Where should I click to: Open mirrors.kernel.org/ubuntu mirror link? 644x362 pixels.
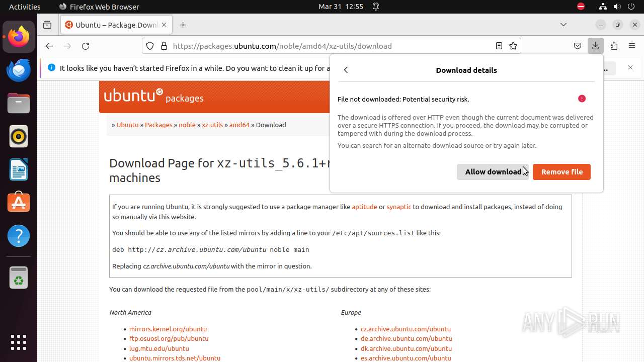tap(168, 329)
